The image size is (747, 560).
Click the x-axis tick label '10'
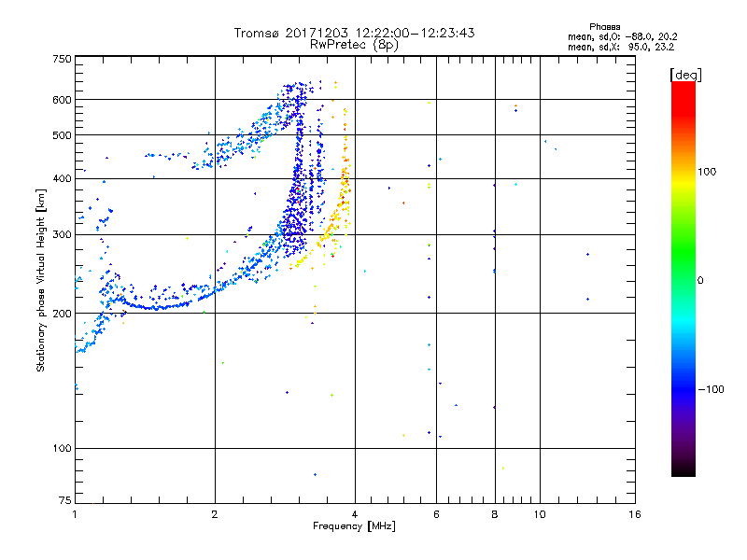coord(540,514)
